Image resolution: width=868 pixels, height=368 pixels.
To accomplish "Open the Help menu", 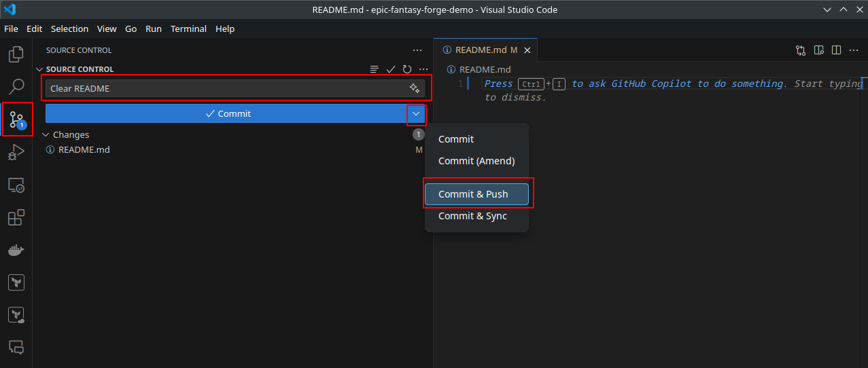I will (x=225, y=29).
